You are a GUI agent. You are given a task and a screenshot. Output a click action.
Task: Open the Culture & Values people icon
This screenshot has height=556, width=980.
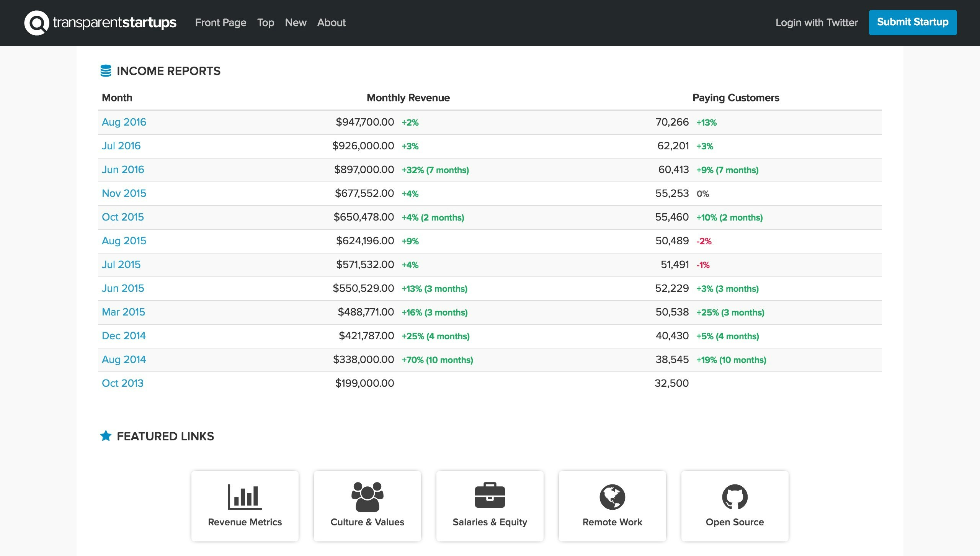coord(367,497)
